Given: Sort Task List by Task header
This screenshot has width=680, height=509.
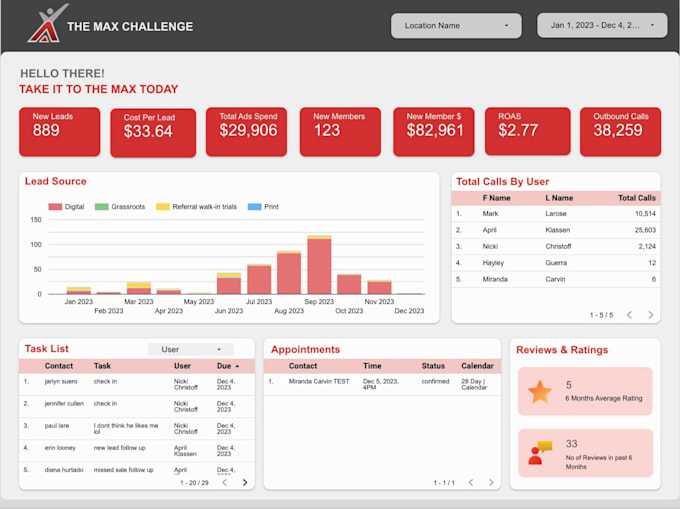Looking at the screenshot, I should coord(102,366).
